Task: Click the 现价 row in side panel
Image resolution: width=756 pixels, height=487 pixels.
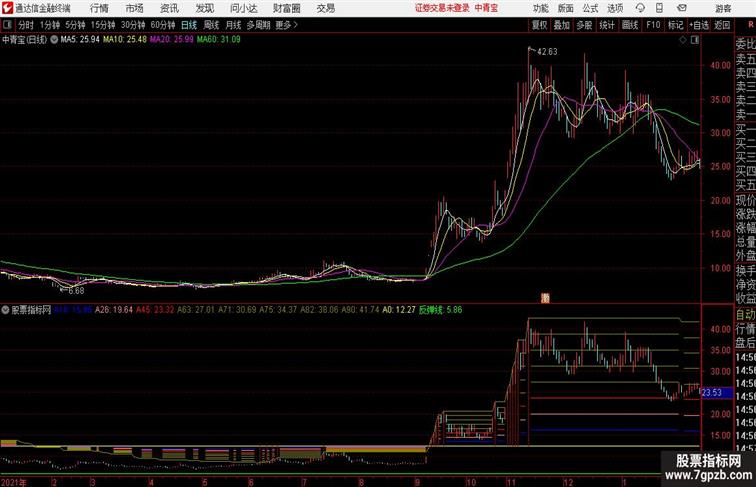Action: click(x=745, y=200)
